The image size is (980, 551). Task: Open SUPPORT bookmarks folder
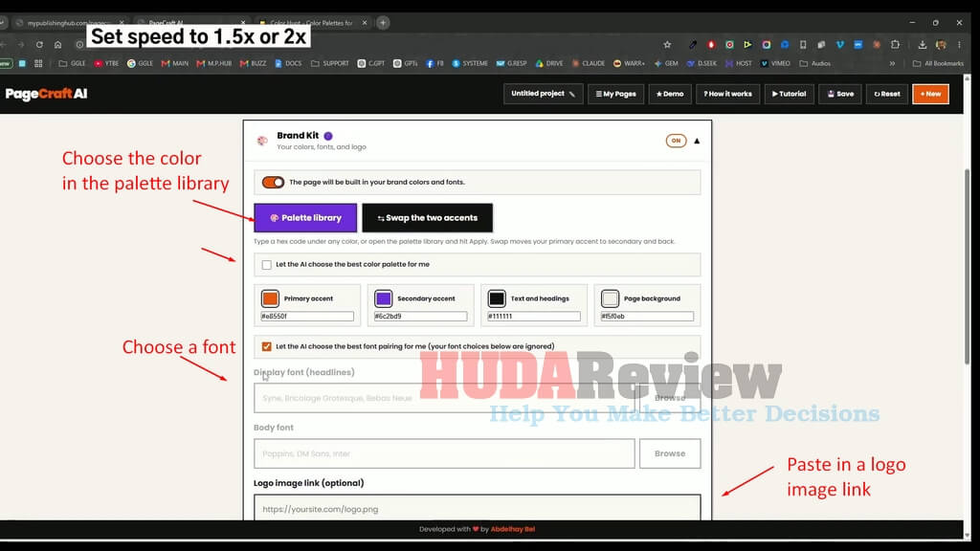click(329, 64)
